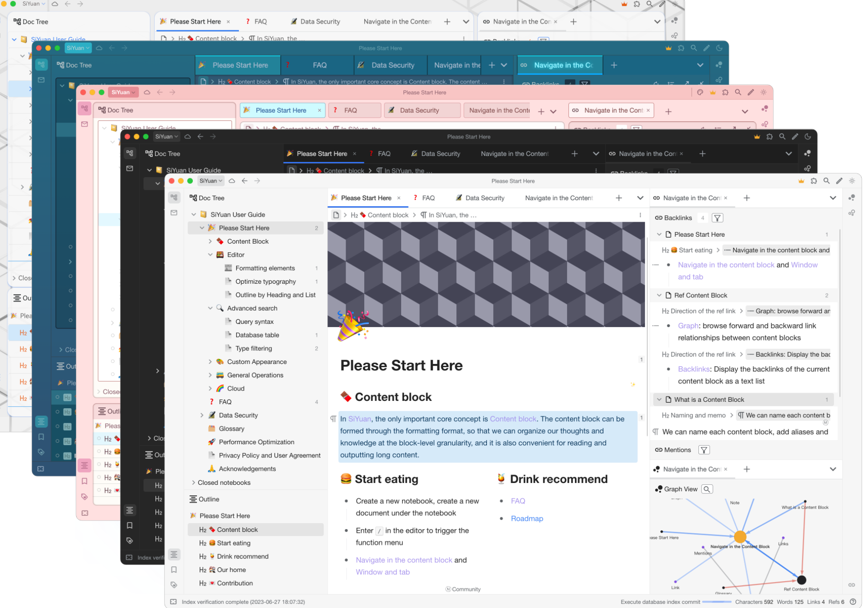Open the Backlinks link in backlink panel
Image resolution: width=868 pixels, height=608 pixels.
tap(693, 369)
